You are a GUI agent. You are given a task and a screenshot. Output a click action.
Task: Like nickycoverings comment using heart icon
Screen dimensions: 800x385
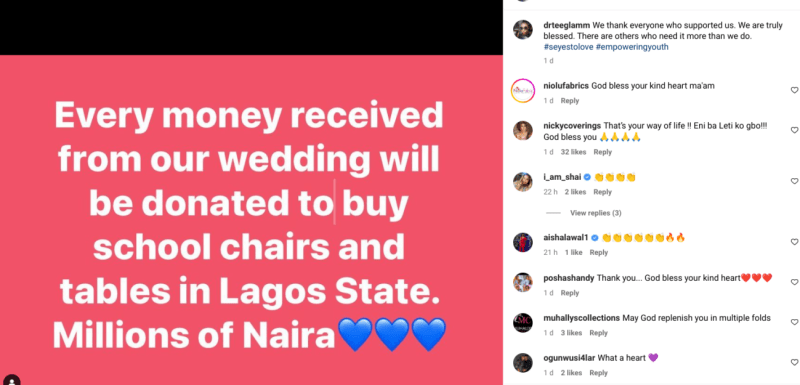click(794, 131)
